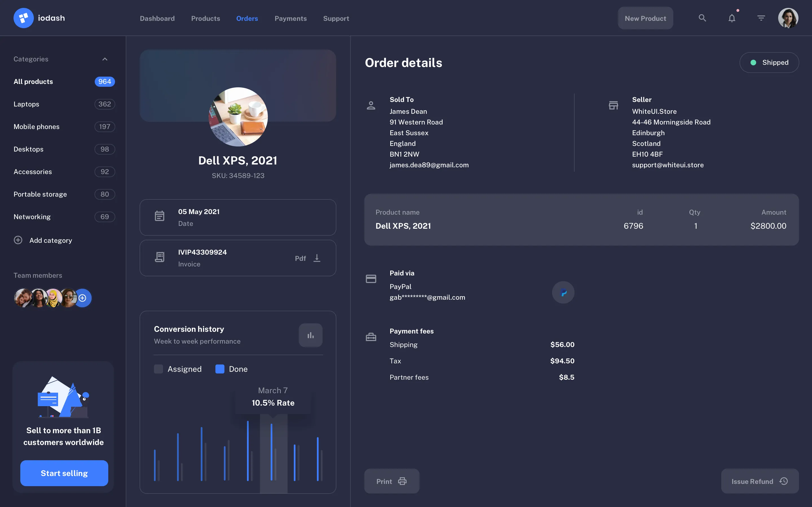Toggle the Done checkbox in Conversion history
The height and width of the screenshot is (507, 812).
coord(220,369)
